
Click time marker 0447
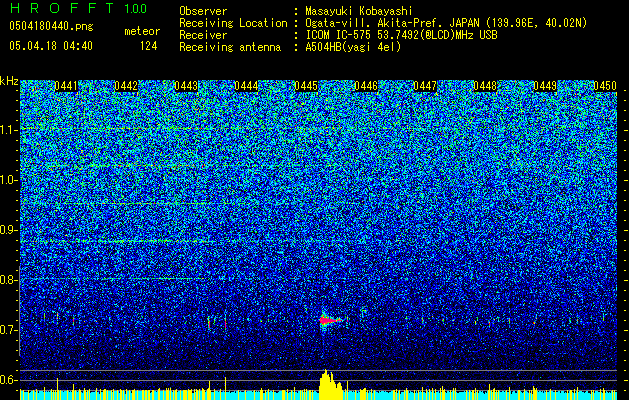click(x=425, y=86)
